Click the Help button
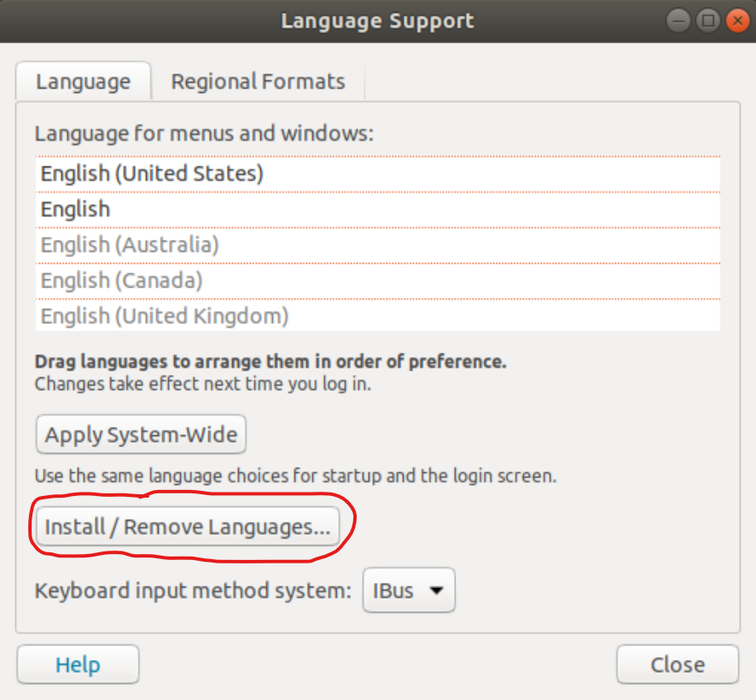The image size is (756, 700). (x=78, y=664)
